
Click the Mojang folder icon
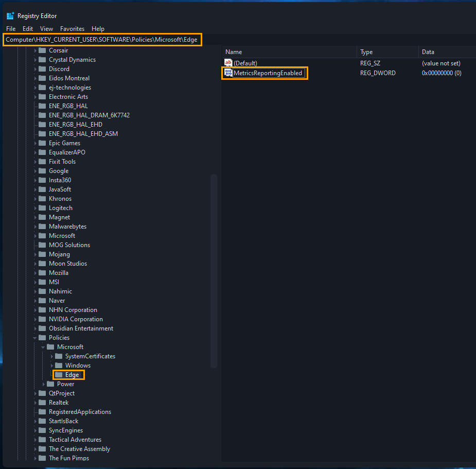coord(42,254)
